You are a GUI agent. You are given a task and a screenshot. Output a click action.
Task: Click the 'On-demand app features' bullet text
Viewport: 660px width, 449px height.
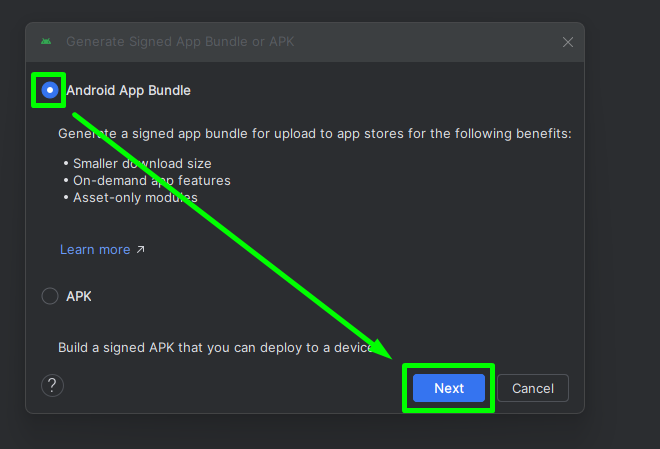tap(151, 181)
